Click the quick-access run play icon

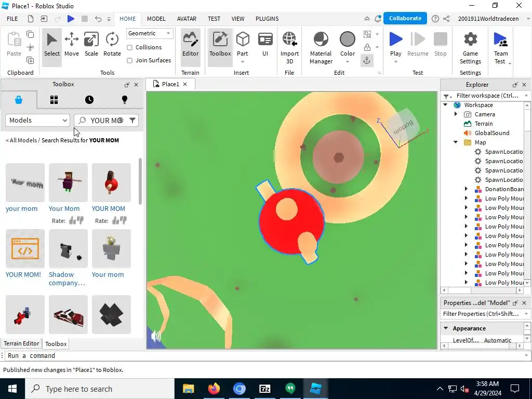[x=71, y=19]
